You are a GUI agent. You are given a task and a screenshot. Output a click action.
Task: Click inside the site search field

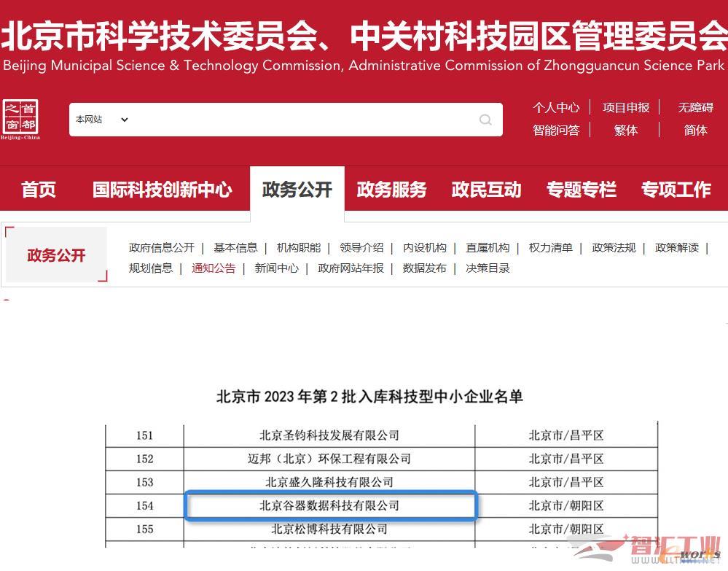pyautogui.click(x=286, y=120)
